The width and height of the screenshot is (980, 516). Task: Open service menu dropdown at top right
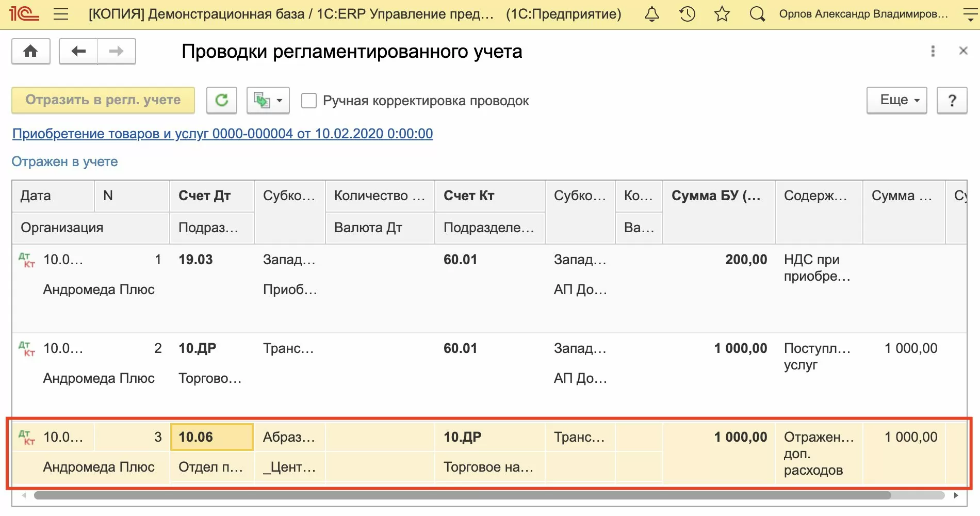(x=971, y=14)
